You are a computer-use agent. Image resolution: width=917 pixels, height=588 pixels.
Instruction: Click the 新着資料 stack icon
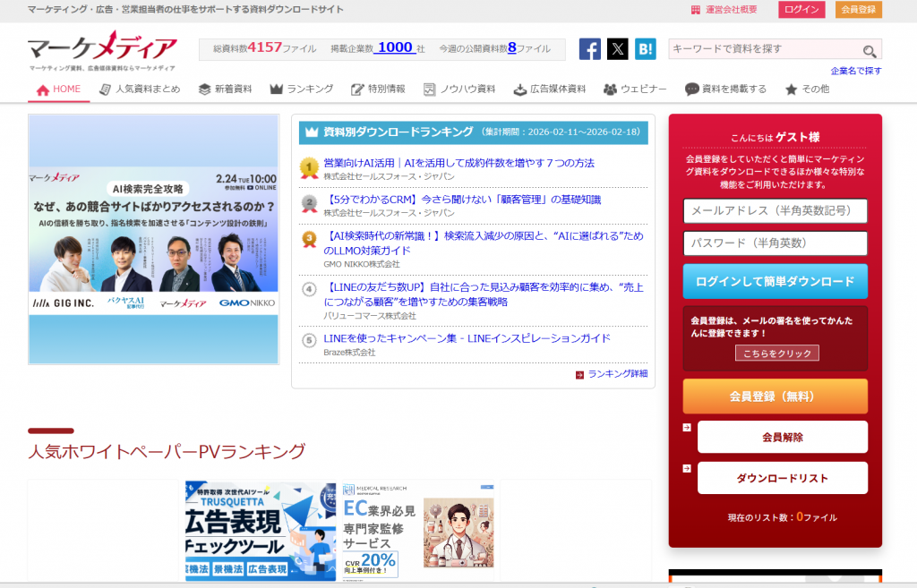204,89
